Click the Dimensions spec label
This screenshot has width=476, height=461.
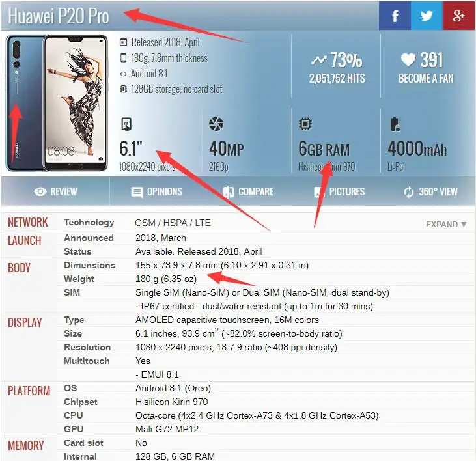click(90, 265)
